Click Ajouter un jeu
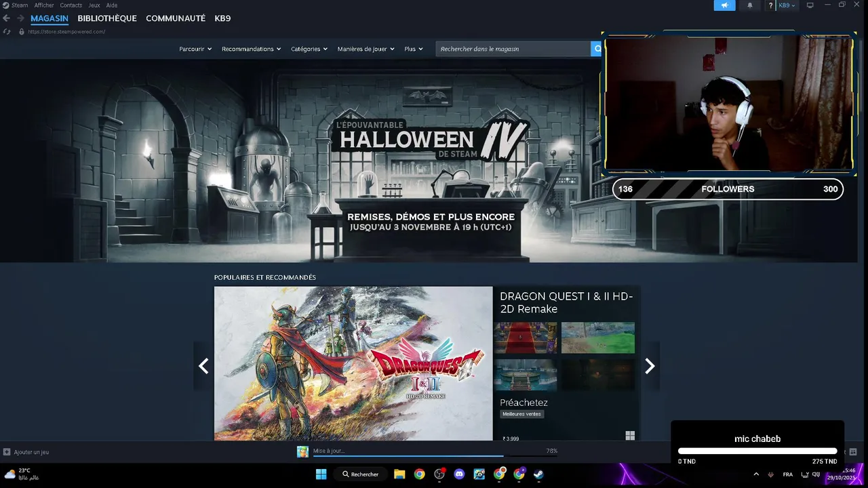Screen dimensions: 868x488 26,452
